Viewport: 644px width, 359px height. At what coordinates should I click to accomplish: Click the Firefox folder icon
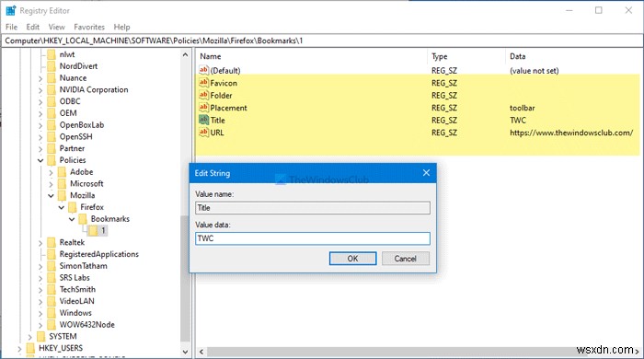click(73, 207)
